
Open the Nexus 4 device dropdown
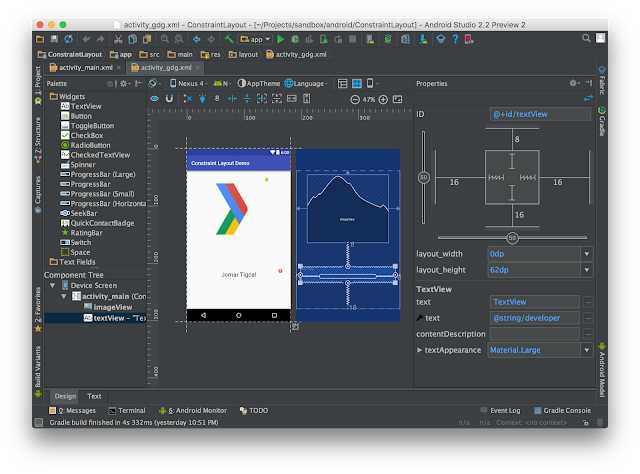pyautogui.click(x=188, y=84)
